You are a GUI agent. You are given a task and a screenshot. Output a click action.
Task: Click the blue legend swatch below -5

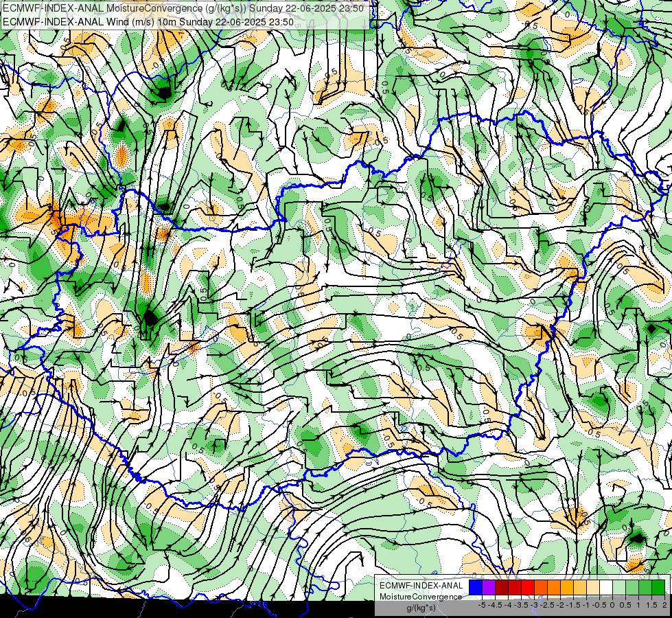click(x=476, y=587)
